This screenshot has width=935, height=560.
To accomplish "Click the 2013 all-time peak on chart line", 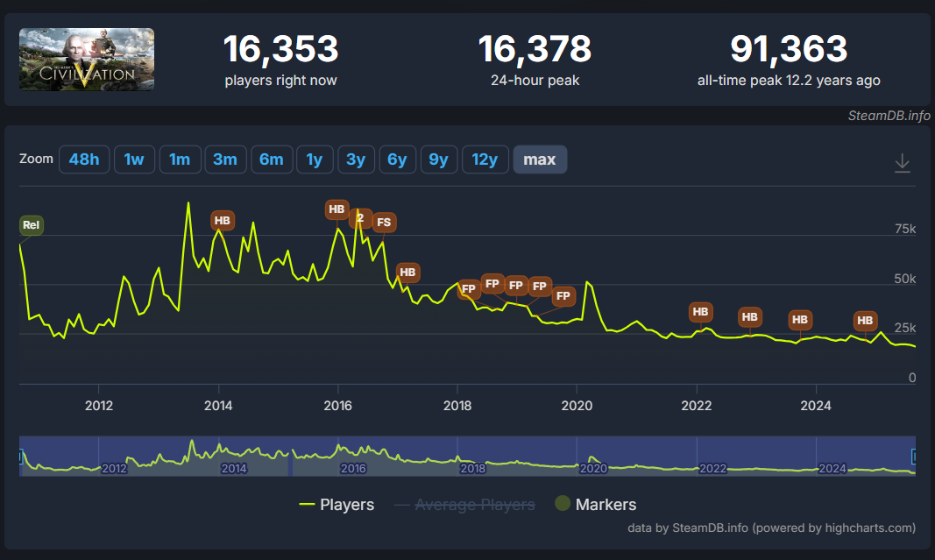I will pyautogui.click(x=188, y=203).
